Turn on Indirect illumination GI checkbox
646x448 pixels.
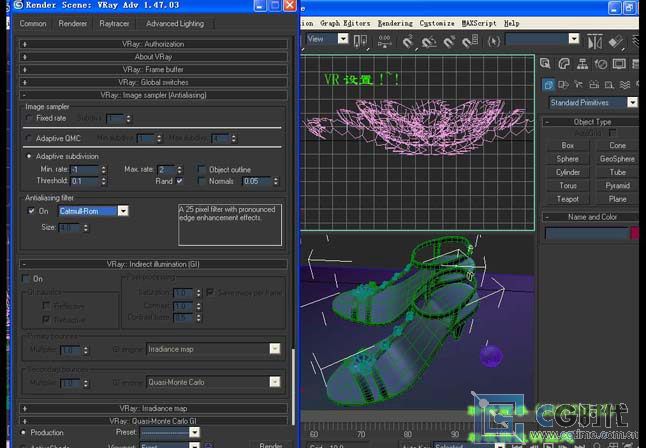tap(27, 278)
